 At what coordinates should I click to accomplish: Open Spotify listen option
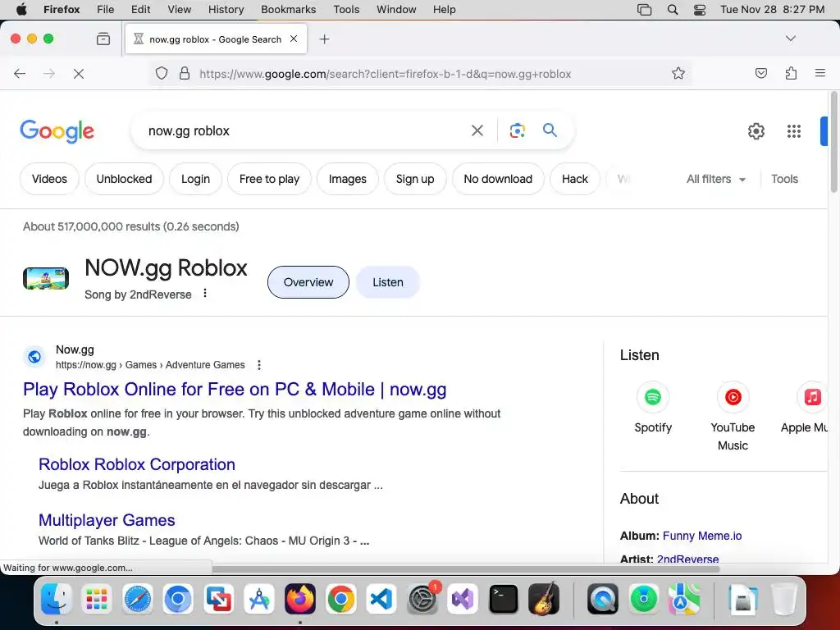653,407
